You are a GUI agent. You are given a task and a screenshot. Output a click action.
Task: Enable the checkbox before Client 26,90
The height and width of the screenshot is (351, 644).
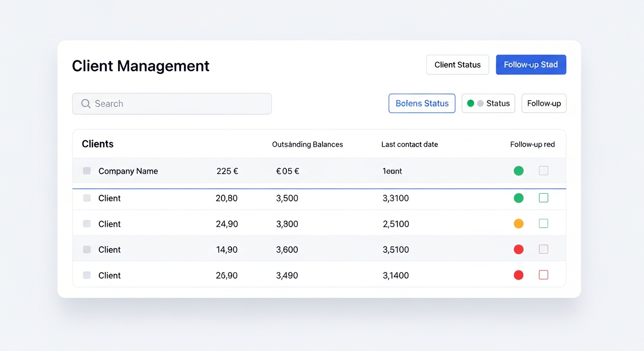(87, 275)
